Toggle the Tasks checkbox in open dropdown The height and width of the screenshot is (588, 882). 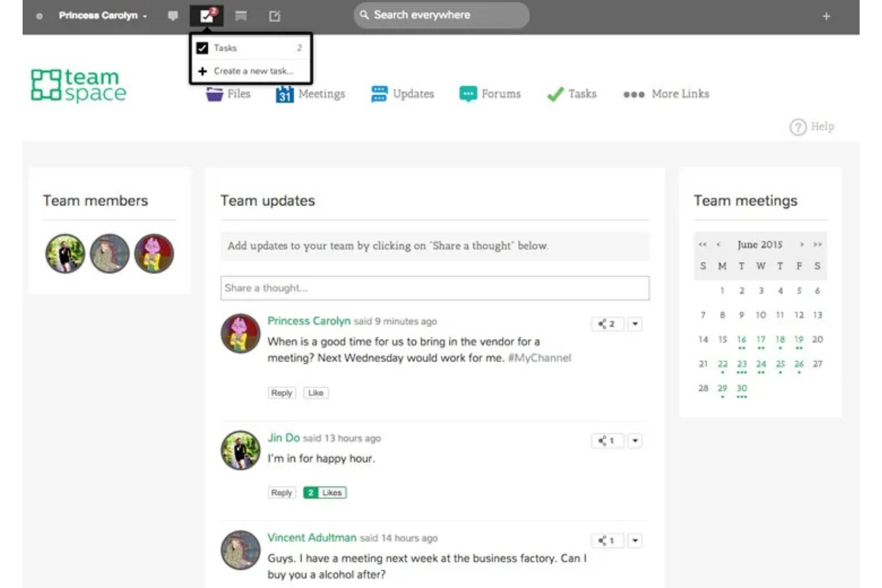coord(203,47)
